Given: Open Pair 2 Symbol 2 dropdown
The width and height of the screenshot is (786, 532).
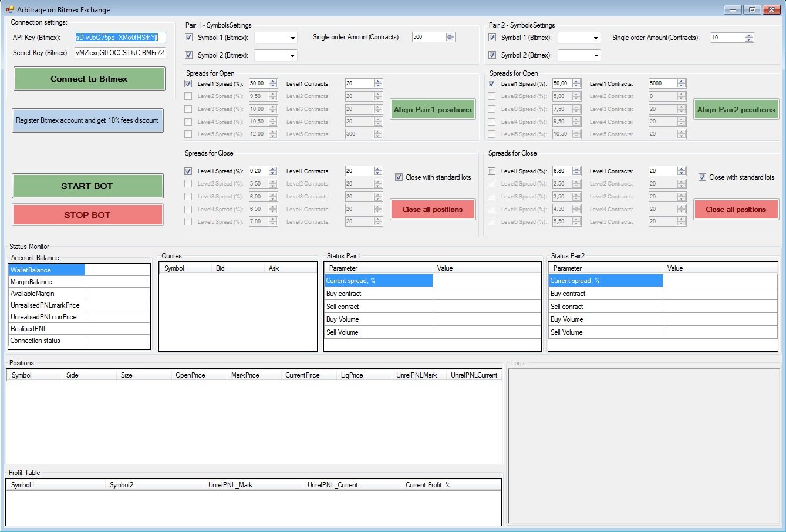Looking at the screenshot, I should tap(579, 55).
